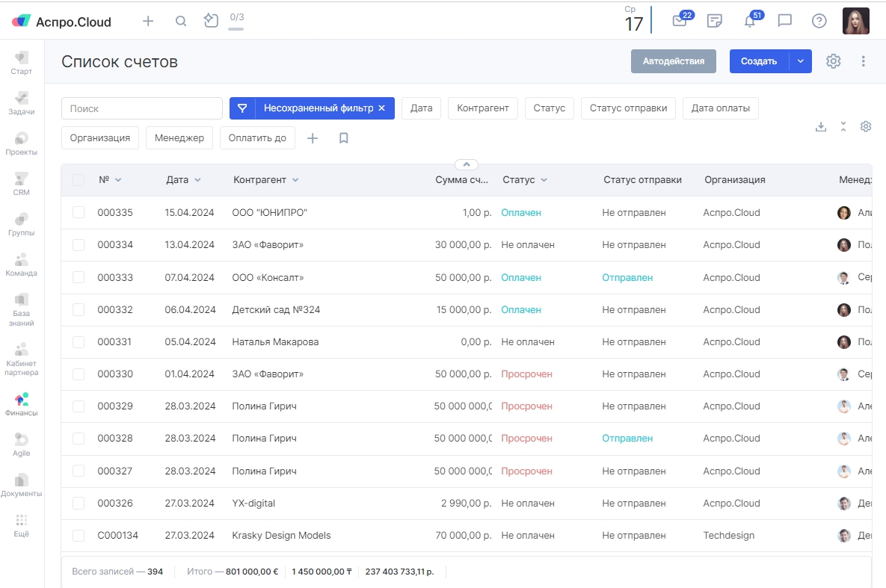Collapse the filter panel with chevron-up handle

click(x=466, y=164)
